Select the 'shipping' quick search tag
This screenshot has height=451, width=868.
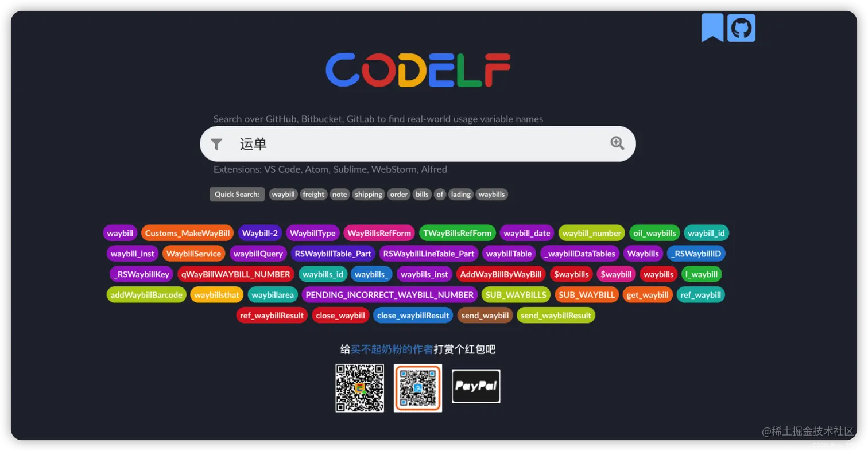tap(368, 194)
